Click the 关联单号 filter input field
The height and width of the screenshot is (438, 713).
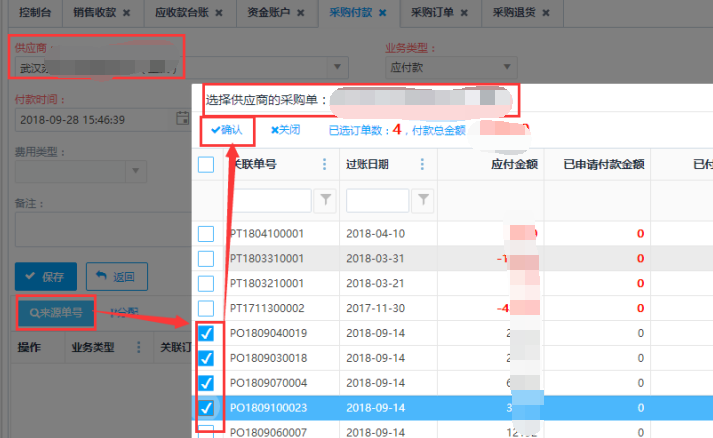270,201
